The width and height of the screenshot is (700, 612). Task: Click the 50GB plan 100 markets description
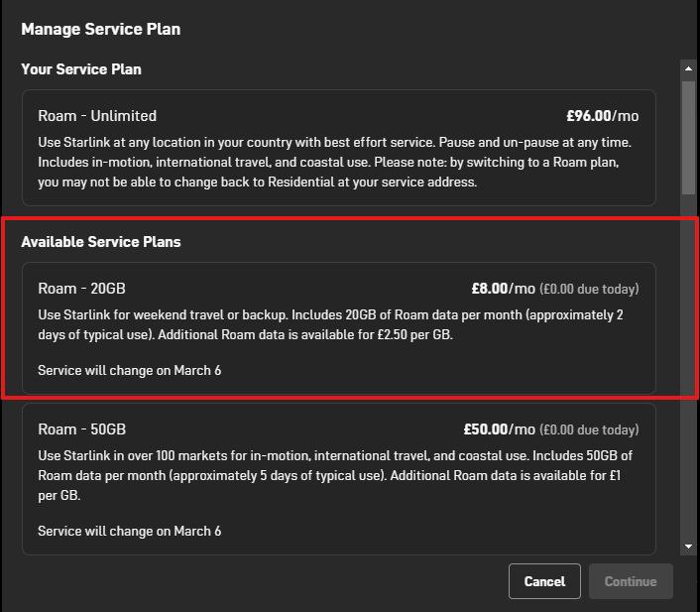pyautogui.click(x=335, y=475)
